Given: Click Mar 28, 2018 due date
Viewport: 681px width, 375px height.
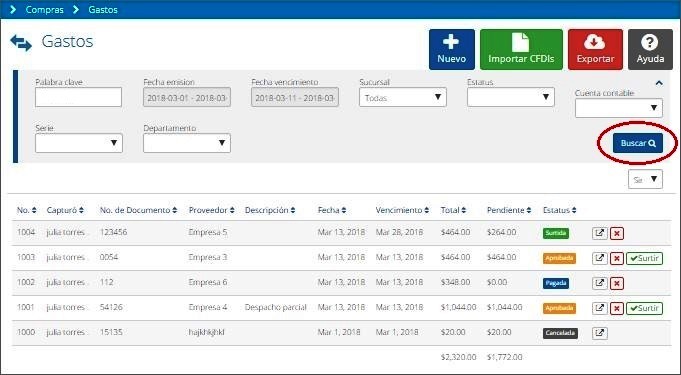Looking at the screenshot, I should [x=399, y=232].
